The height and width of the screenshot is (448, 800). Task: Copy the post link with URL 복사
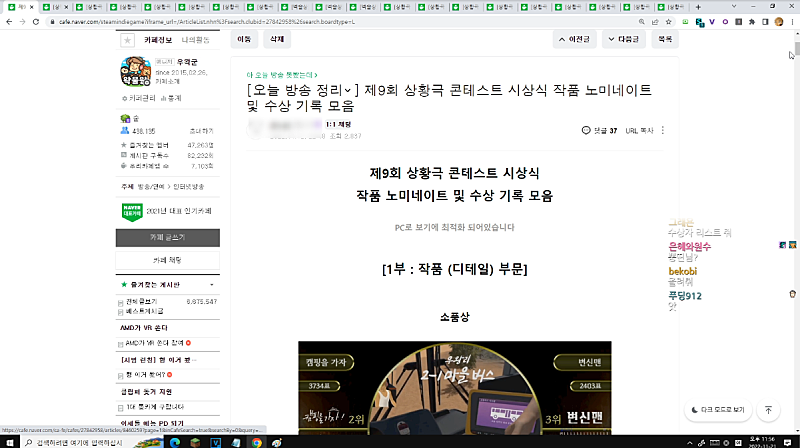[639, 130]
